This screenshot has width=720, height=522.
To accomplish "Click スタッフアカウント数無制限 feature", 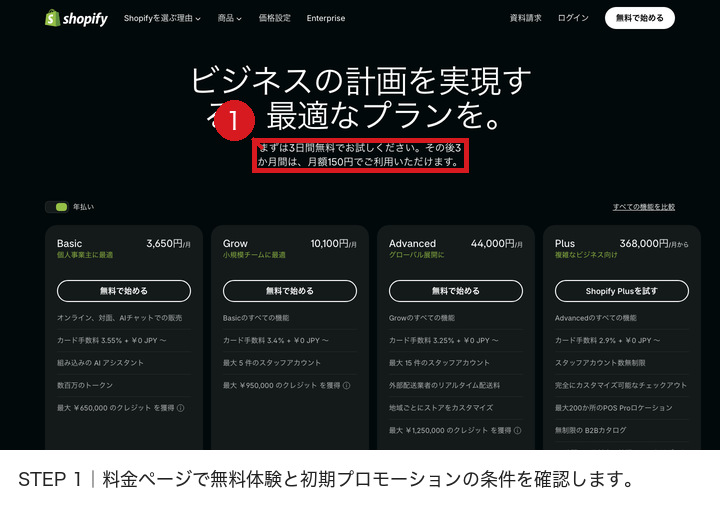I will click(600, 363).
